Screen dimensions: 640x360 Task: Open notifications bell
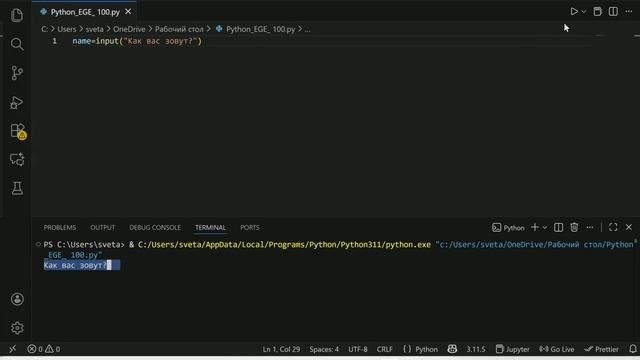pyautogui.click(x=633, y=349)
